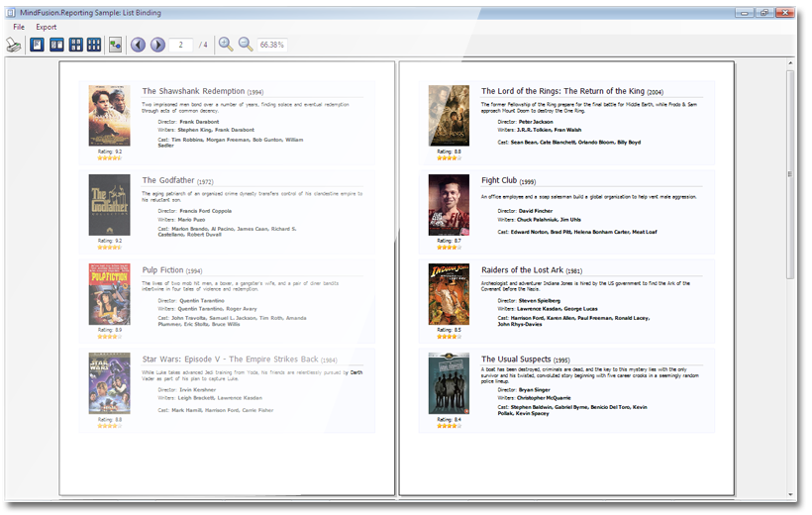The image size is (812, 515).
Task: Open the Export menu
Action: [x=47, y=27]
